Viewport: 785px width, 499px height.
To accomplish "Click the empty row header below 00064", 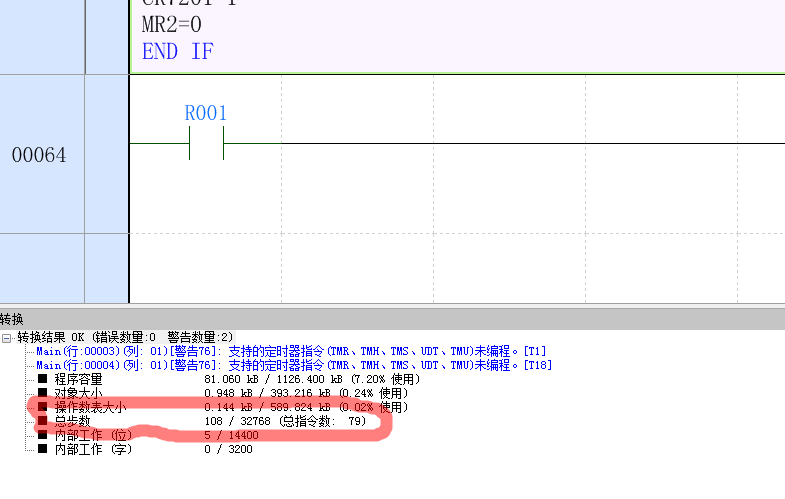I will coord(41,267).
